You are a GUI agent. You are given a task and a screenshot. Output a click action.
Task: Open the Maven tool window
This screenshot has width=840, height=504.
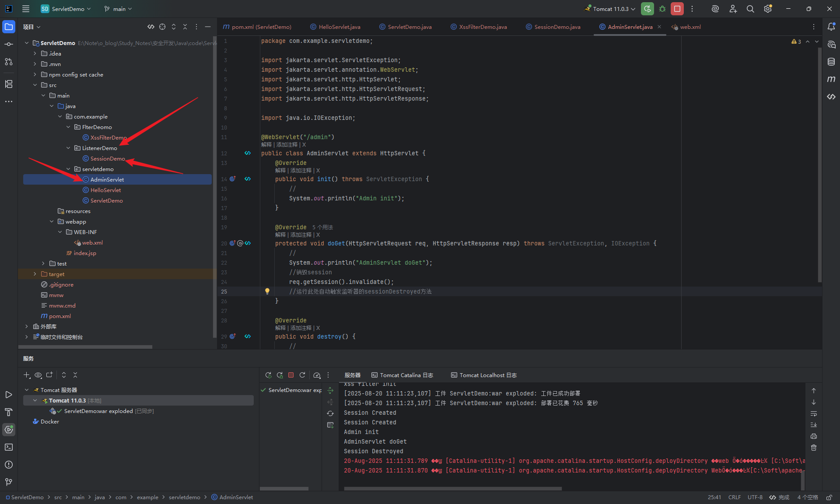click(x=831, y=79)
